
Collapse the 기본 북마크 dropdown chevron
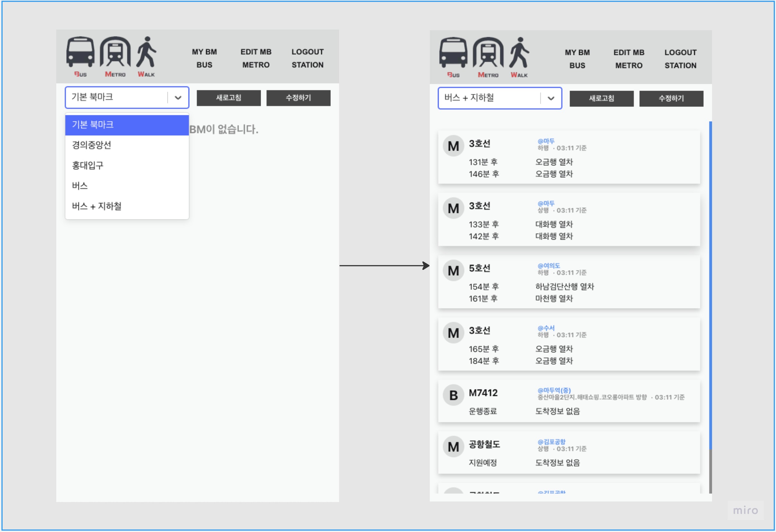[178, 98]
